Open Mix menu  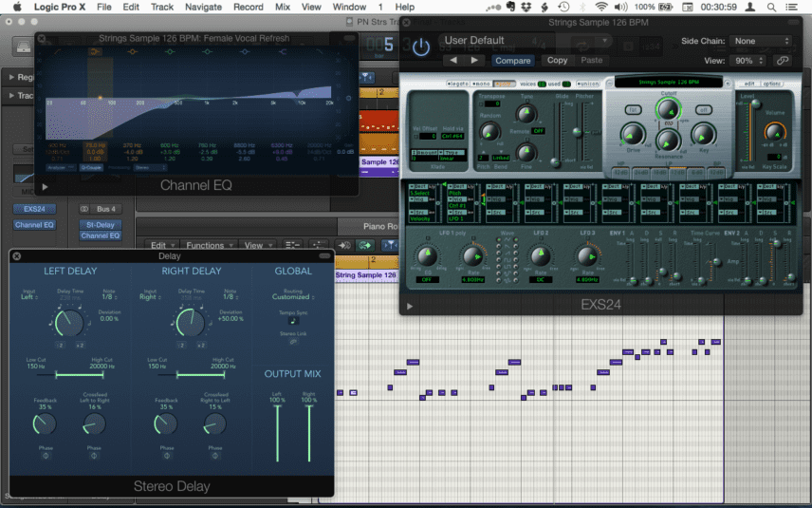tap(283, 8)
